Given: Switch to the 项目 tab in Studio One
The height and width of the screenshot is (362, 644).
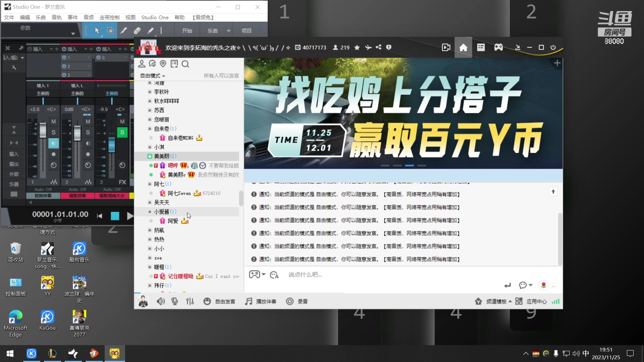Looking at the screenshot, I should pyautogui.click(x=247, y=30).
